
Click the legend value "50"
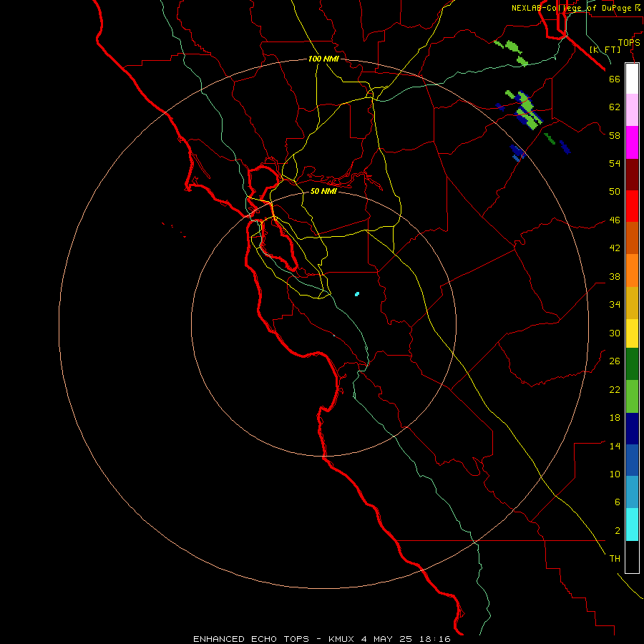(x=615, y=191)
